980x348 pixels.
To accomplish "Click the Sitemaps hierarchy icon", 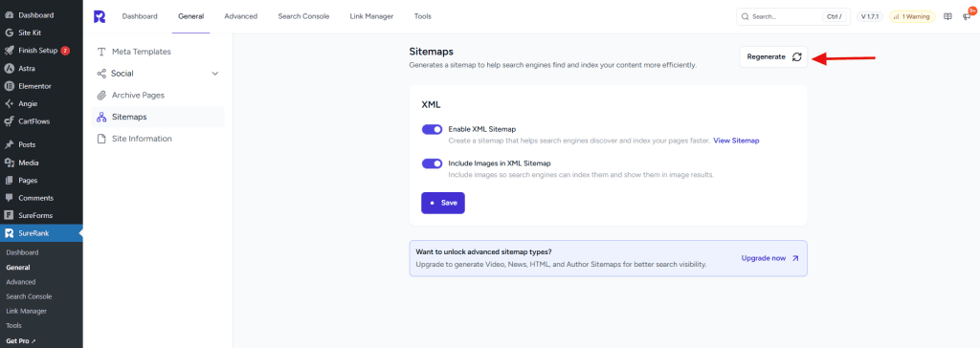I will tap(101, 117).
